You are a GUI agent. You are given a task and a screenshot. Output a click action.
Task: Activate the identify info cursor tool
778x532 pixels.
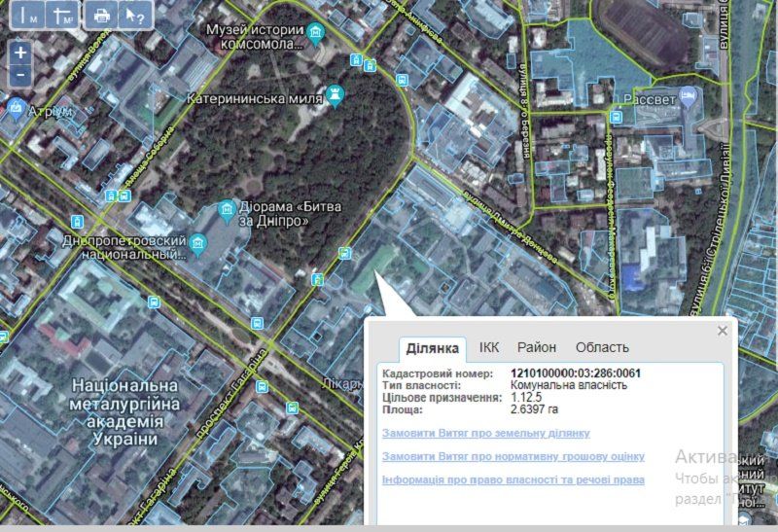pyautogui.click(x=135, y=15)
